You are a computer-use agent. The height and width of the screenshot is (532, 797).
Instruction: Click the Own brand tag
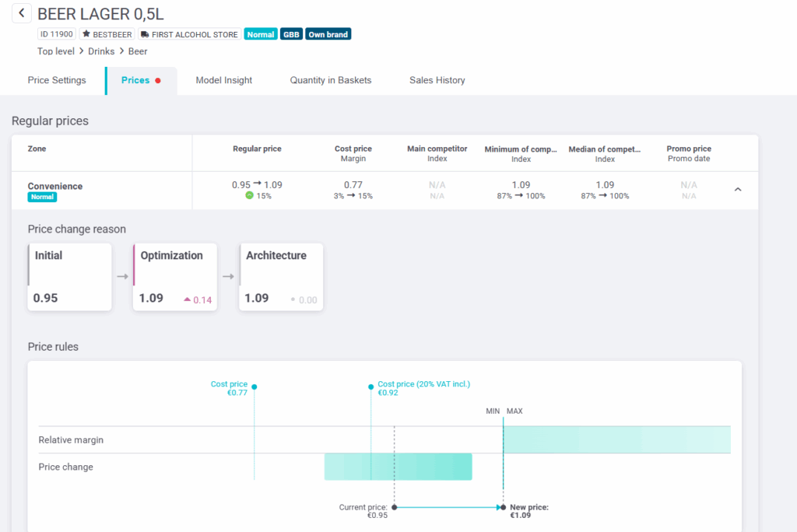pyautogui.click(x=328, y=34)
